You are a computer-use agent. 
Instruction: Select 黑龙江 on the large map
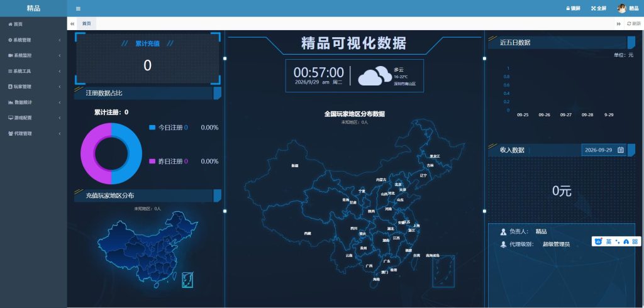(435, 156)
